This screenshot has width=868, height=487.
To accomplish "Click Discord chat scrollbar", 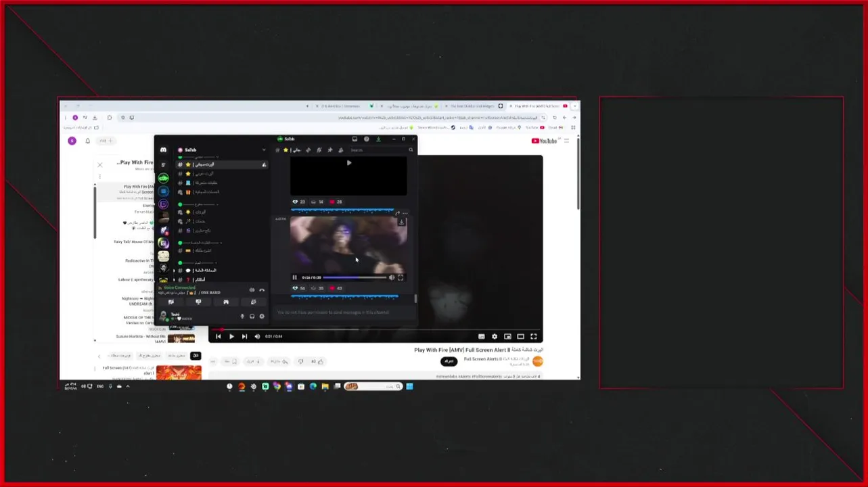I will point(415,298).
